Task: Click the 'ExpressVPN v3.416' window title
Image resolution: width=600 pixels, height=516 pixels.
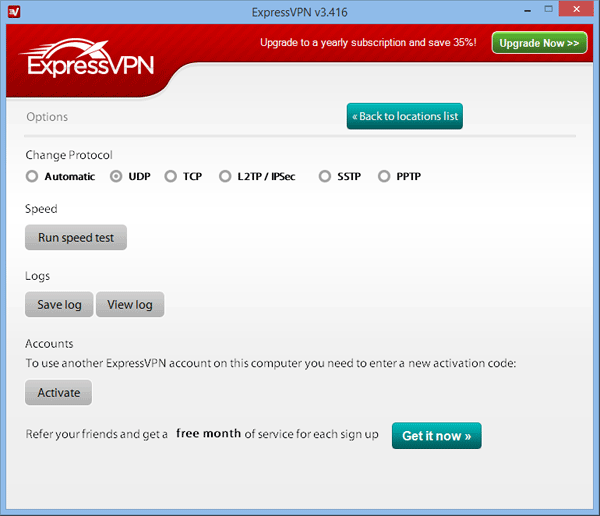Action: coord(299,13)
